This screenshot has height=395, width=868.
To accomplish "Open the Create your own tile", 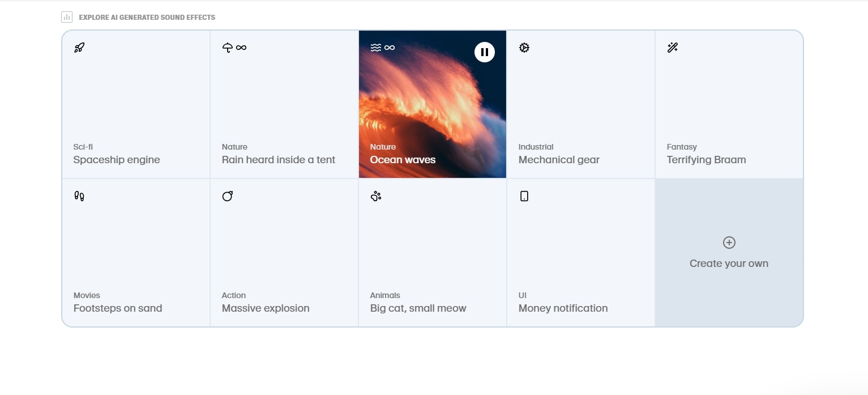I will pyautogui.click(x=729, y=253).
